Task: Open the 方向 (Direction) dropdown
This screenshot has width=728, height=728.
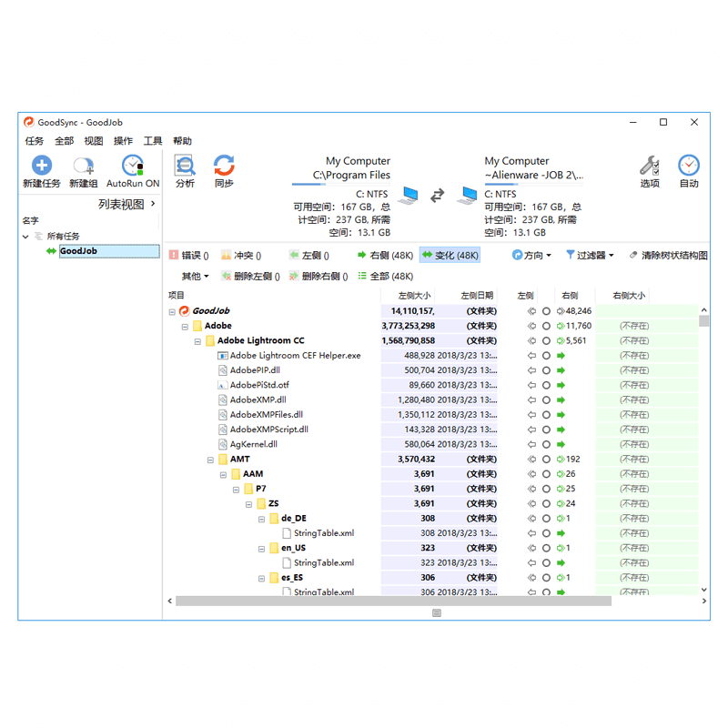Action: tap(531, 256)
